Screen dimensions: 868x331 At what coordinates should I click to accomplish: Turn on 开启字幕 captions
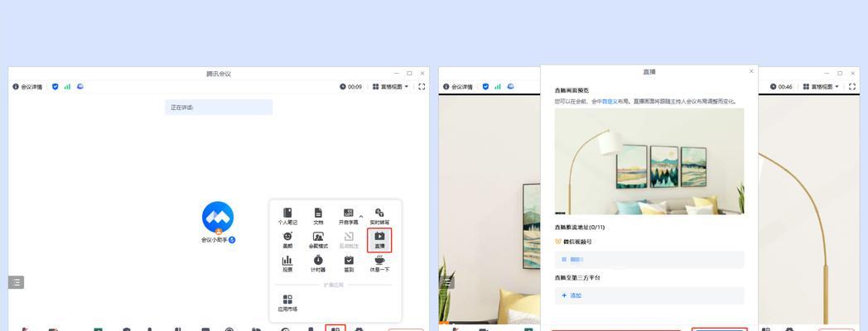pyautogui.click(x=348, y=217)
